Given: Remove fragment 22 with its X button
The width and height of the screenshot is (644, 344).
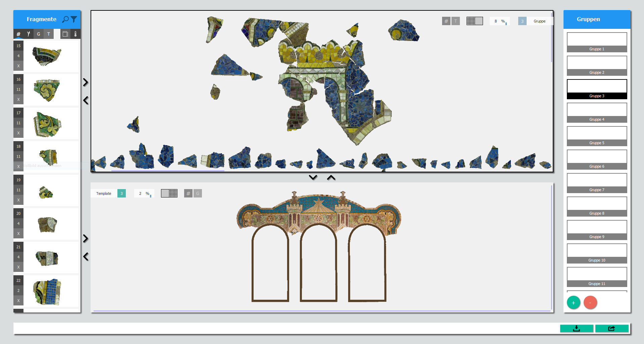Looking at the screenshot, I should click(x=18, y=301).
